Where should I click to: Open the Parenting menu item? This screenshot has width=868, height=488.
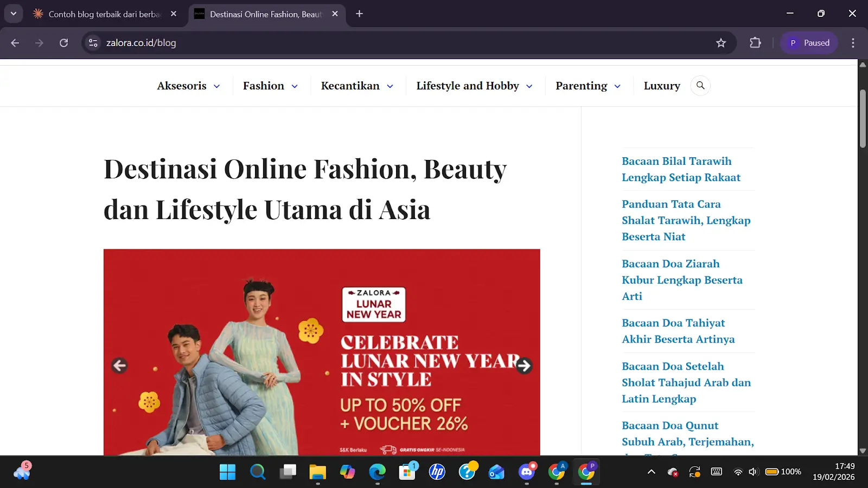582,86
